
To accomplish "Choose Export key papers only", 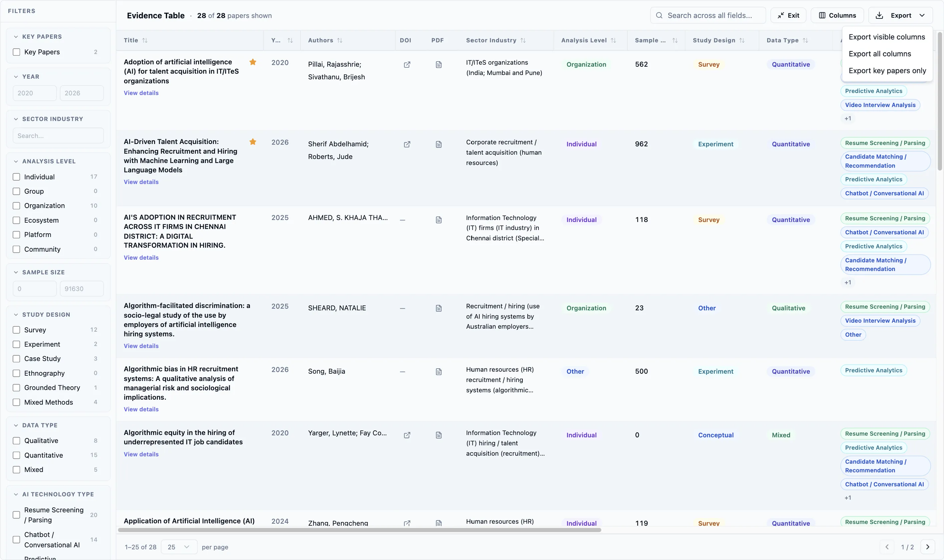I will [x=887, y=71].
